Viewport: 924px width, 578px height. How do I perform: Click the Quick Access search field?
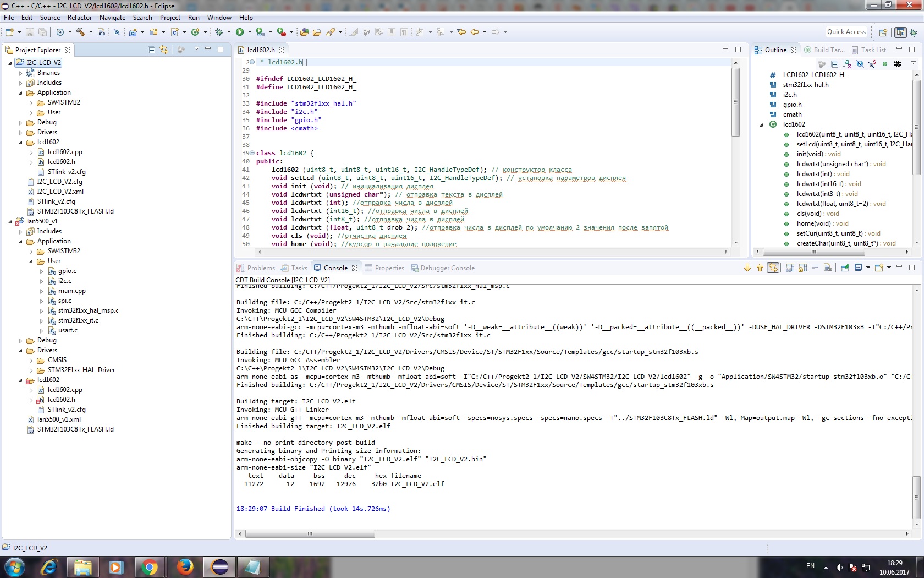coord(846,32)
